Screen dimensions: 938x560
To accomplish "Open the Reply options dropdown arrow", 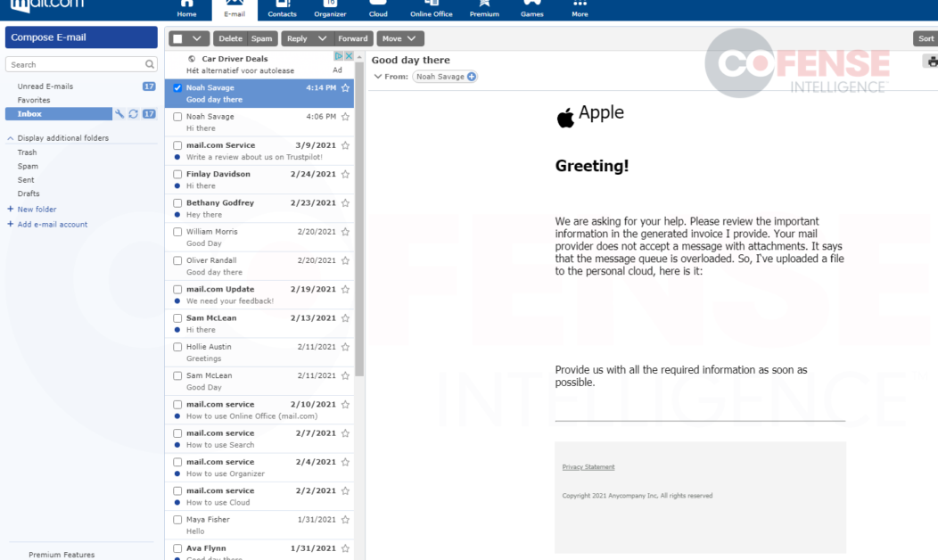I will click(322, 38).
